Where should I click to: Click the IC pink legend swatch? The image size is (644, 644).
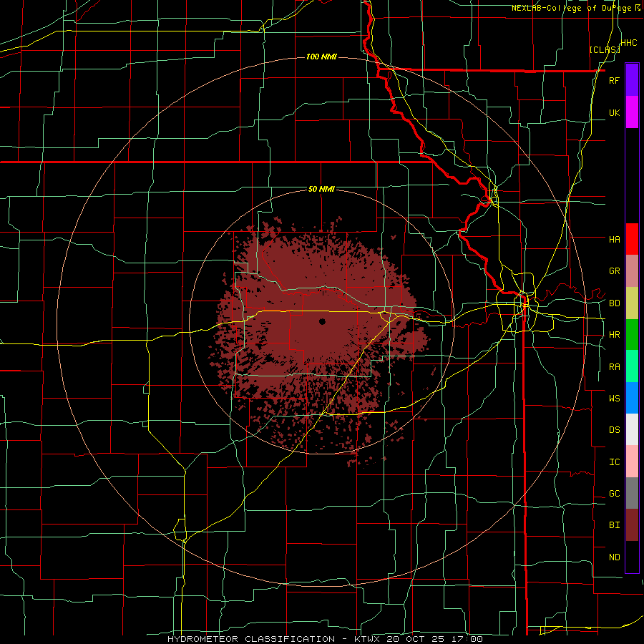pos(632,462)
